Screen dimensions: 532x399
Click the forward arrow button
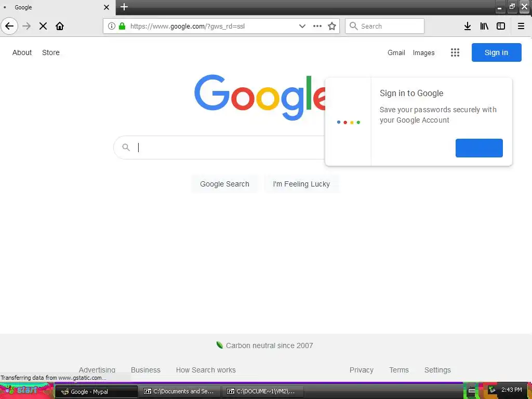coord(26,26)
